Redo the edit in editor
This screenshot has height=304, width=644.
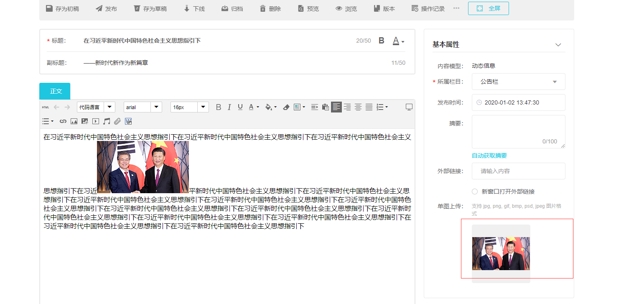67,107
